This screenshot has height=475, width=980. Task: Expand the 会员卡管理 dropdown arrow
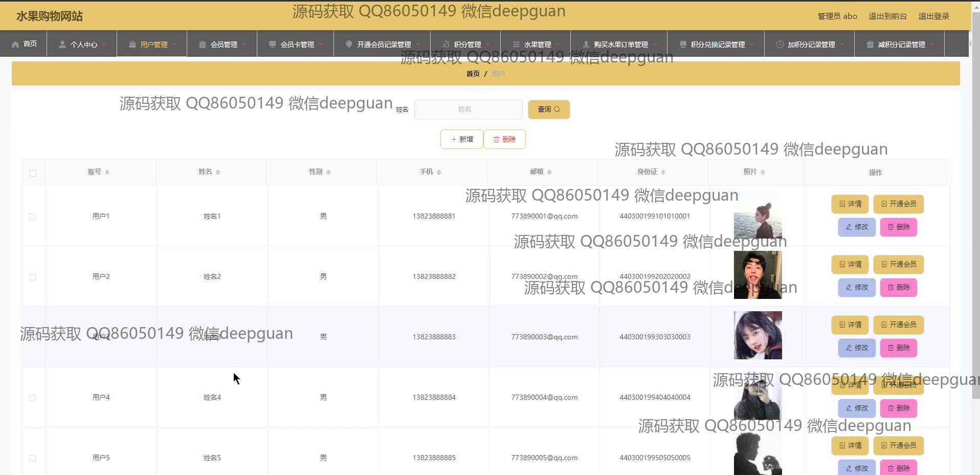click(x=321, y=45)
